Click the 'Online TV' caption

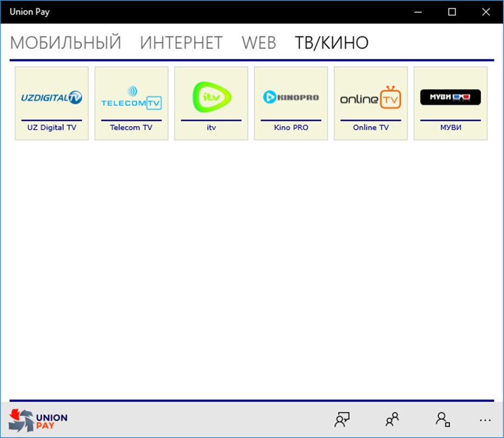pyautogui.click(x=371, y=128)
